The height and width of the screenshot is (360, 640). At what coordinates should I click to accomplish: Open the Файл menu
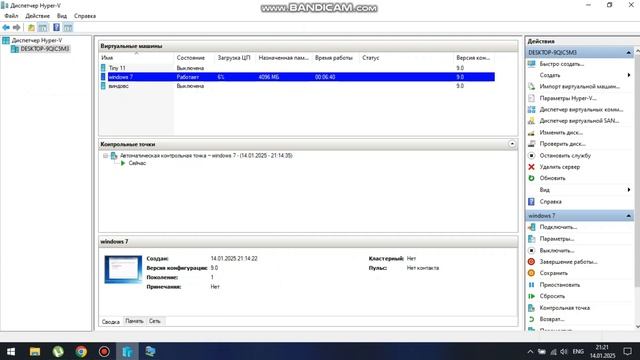11,16
